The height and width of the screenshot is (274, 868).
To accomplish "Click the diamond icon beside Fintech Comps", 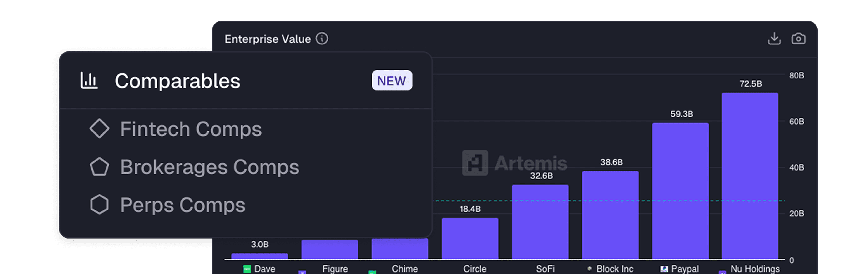I will [x=99, y=129].
